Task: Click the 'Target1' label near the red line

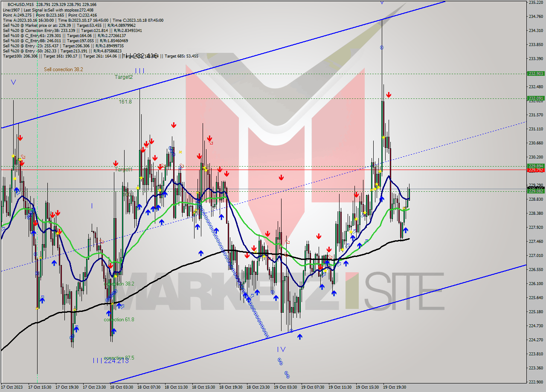Action: 124,170
